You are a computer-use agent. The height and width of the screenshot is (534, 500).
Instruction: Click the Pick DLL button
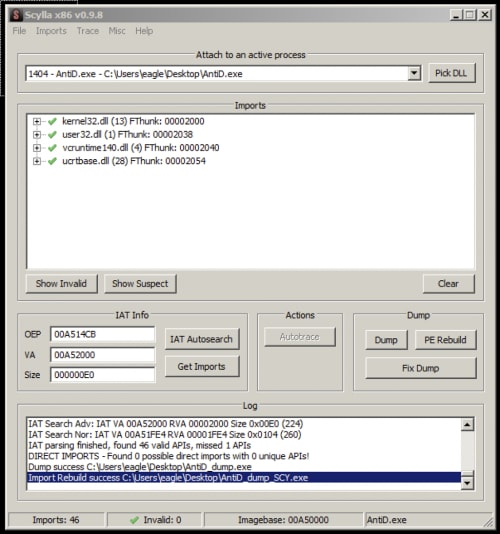click(451, 73)
